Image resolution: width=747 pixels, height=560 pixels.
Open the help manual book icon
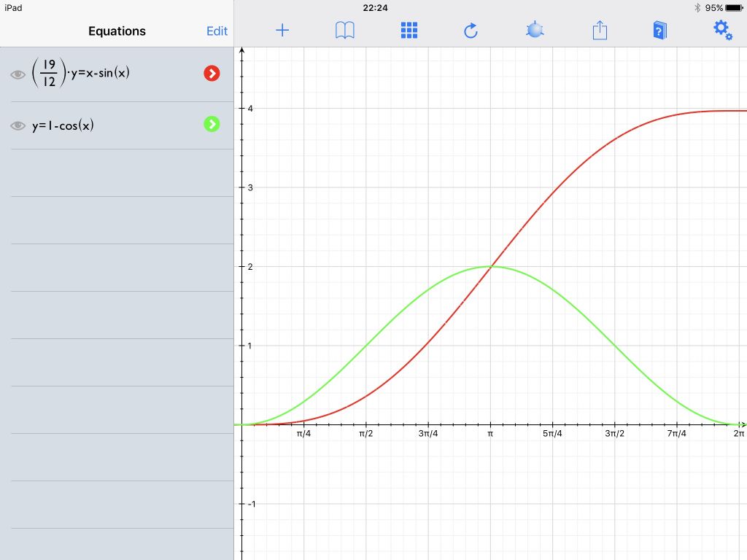(x=659, y=31)
